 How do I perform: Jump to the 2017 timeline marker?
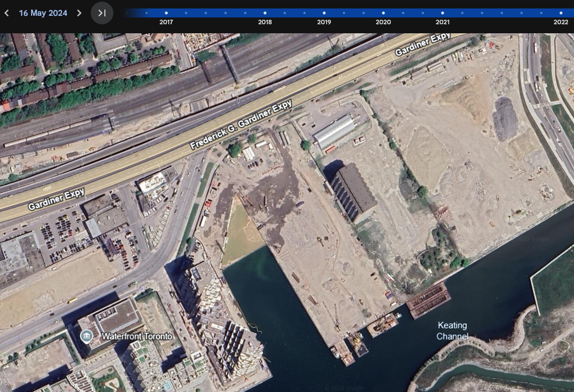tap(166, 12)
